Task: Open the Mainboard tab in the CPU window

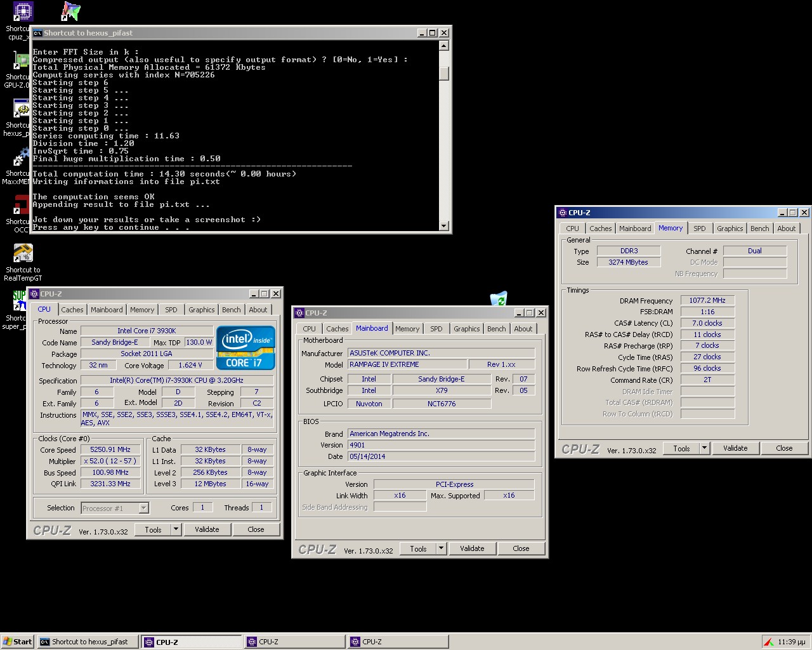Action: coord(107,310)
